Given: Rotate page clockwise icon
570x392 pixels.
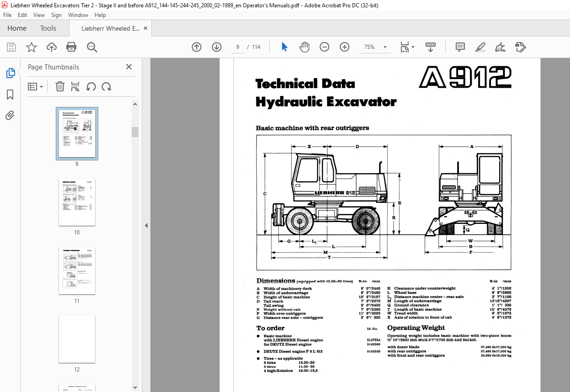Looking at the screenshot, I should pyautogui.click(x=107, y=86).
